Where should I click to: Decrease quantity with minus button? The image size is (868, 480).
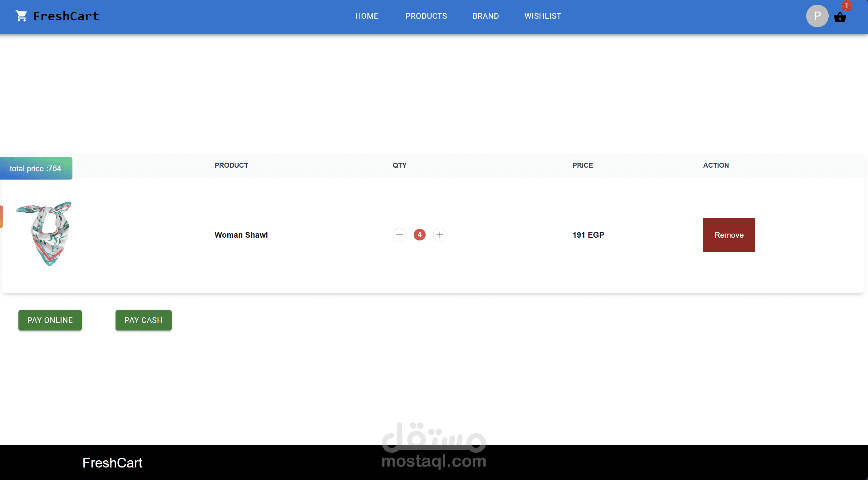(399, 235)
